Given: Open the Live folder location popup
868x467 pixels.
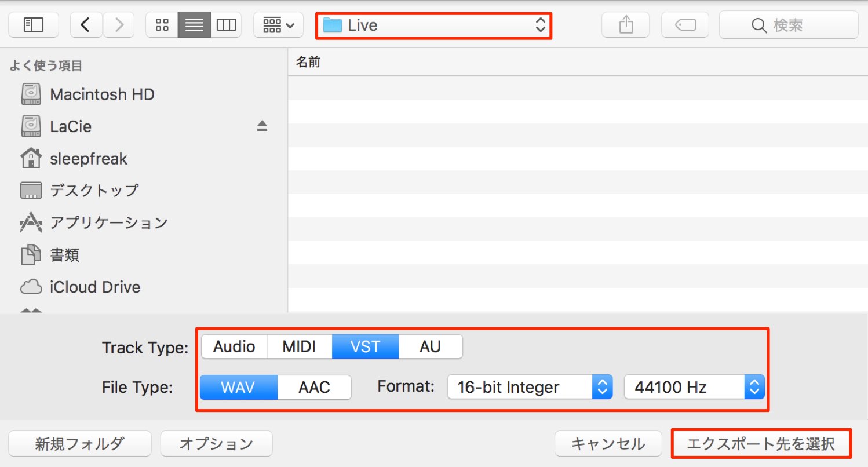Looking at the screenshot, I should pyautogui.click(x=433, y=25).
